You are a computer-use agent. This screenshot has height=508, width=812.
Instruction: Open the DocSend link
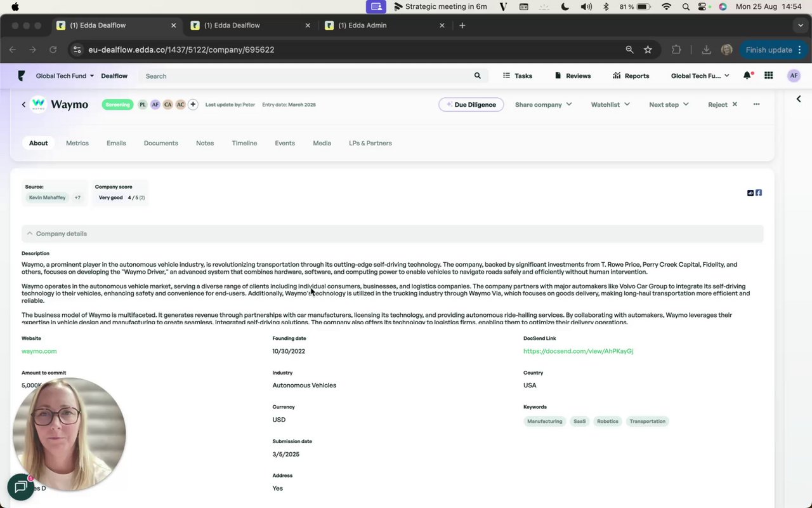579,351
